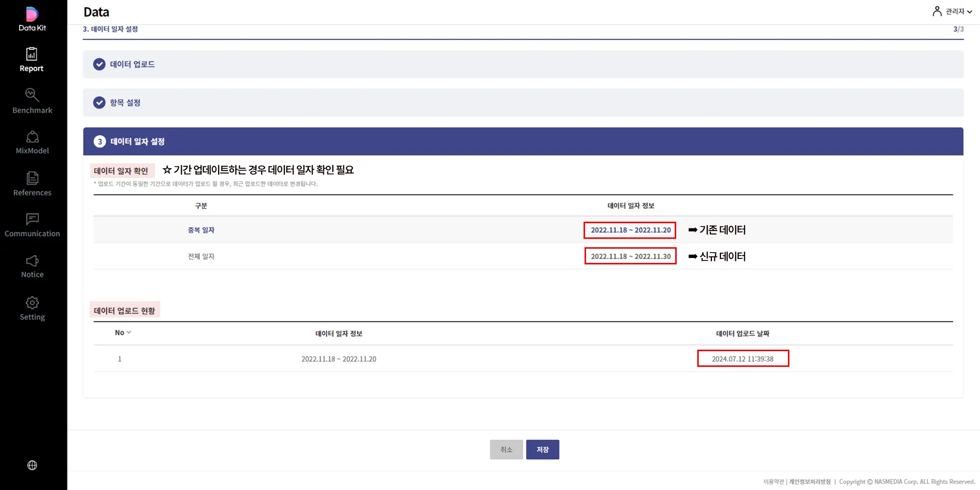Click the 저장 save button
This screenshot has height=490, width=980.
[x=542, y=449]
